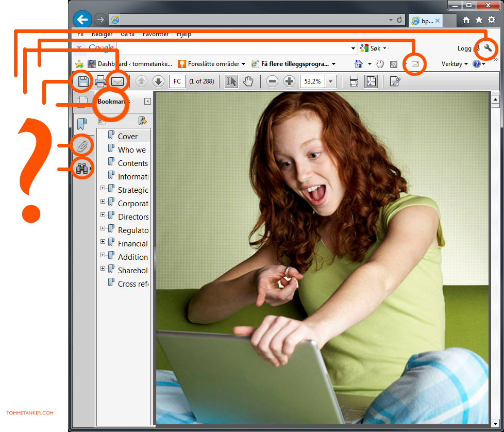Click the browser Back button
504x432 pixels.
[82, 20]
